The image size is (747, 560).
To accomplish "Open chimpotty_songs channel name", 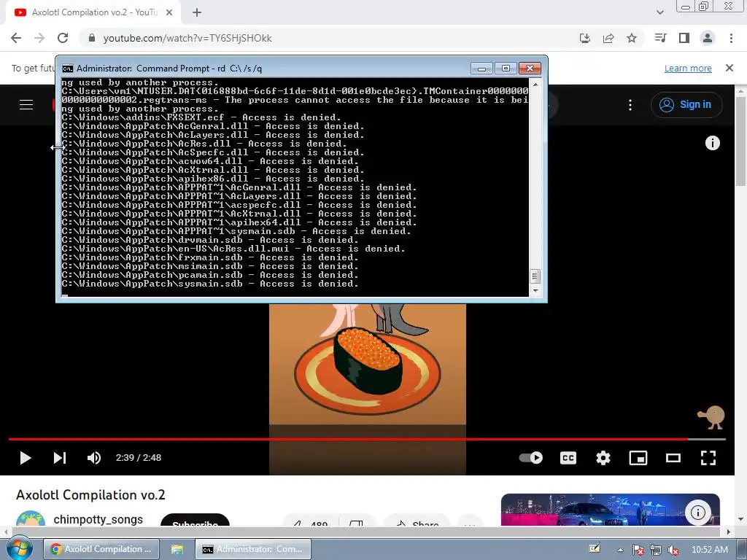I will [x=98, y=519].
